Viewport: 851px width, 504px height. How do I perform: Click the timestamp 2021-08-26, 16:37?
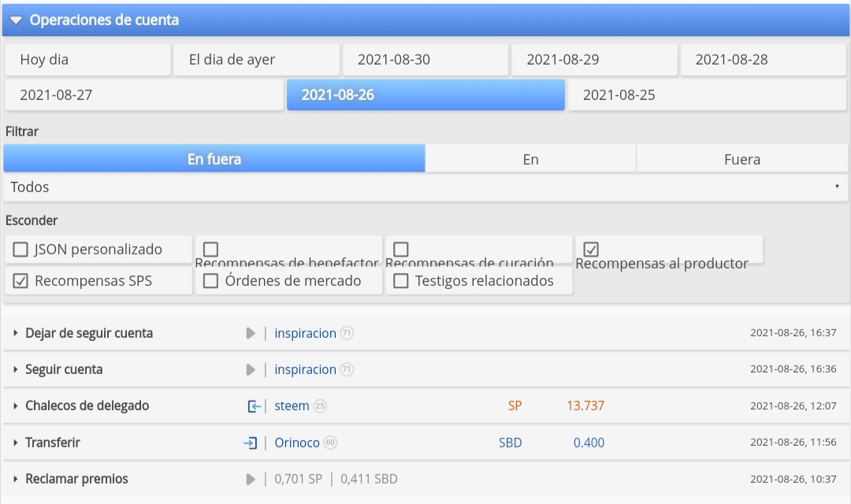pyautogui.click(x=793, y=332)
